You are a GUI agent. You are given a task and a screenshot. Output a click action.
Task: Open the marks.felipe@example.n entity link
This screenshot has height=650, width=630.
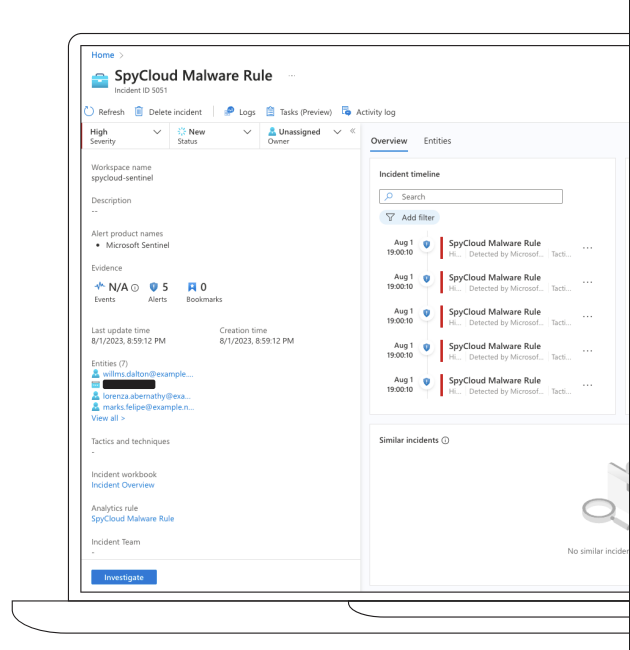tap(148, 407)
